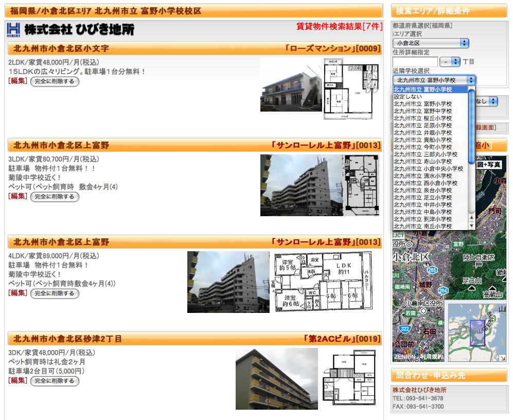Select 北九州市立 今町小学校 option
Screen dimensions: 513x420
(x=430, y=147)
